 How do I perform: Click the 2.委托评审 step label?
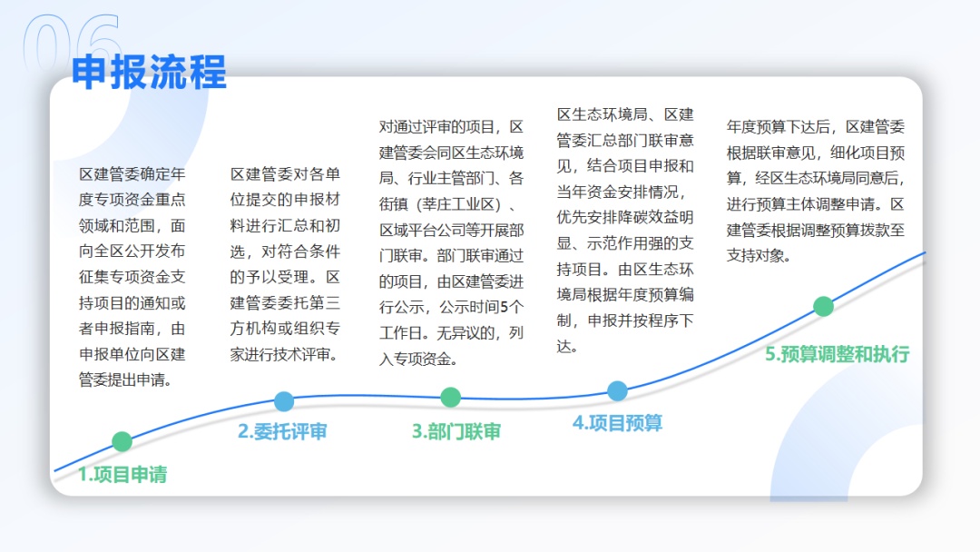point(282,432)
